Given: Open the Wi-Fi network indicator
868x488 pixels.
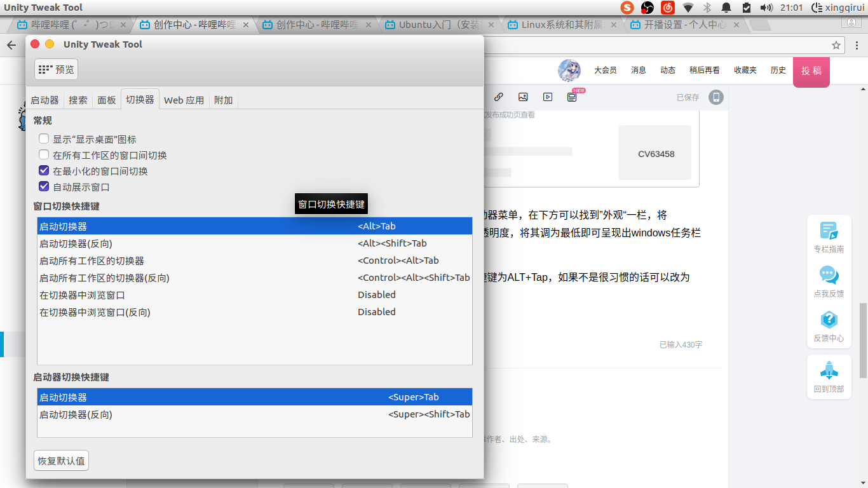Looking at the screenshot, I should click(688, 8).
